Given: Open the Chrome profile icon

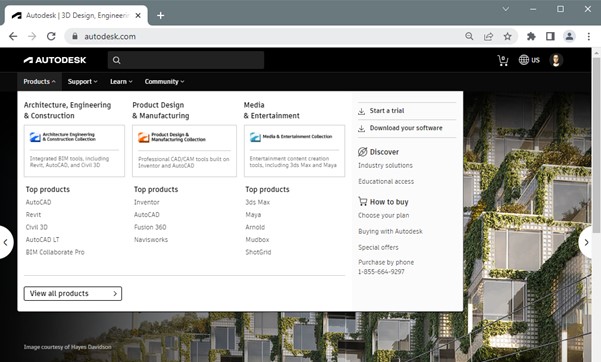Looking at the screenshot, I should (x=569, y=36).
